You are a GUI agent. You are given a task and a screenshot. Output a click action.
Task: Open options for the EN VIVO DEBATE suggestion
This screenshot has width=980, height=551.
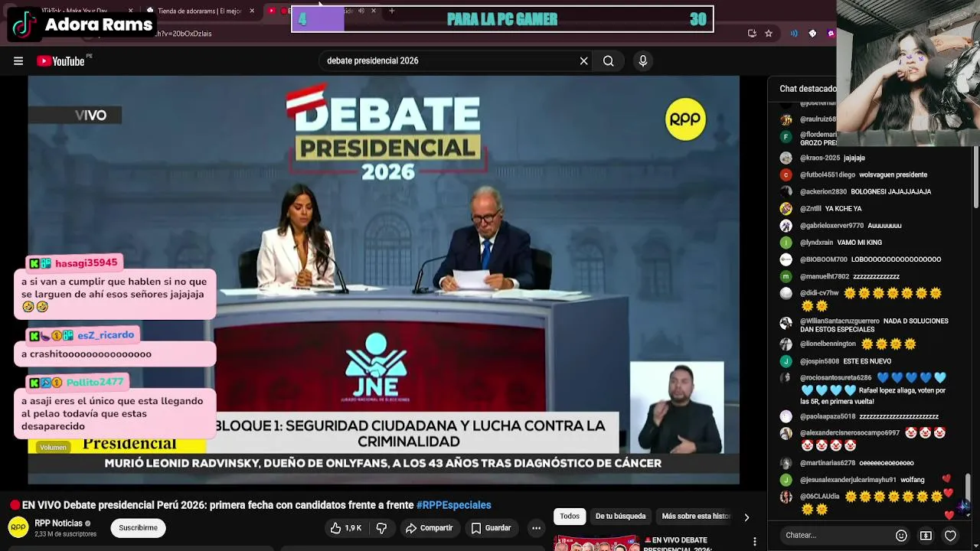pos(755,542)
